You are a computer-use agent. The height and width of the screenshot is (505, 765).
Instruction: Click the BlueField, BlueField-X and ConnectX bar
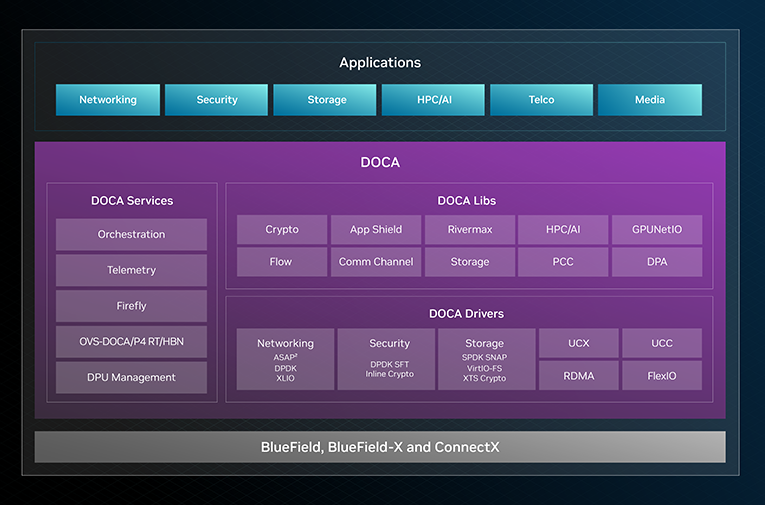380,447
